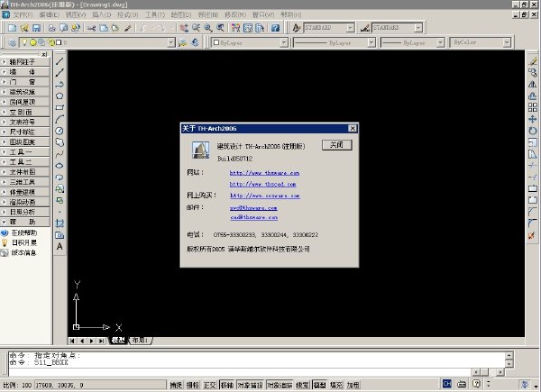The image size is (541, 392).
Task: Click the command window scroll-up arrow
Action: tap(509, 355)
